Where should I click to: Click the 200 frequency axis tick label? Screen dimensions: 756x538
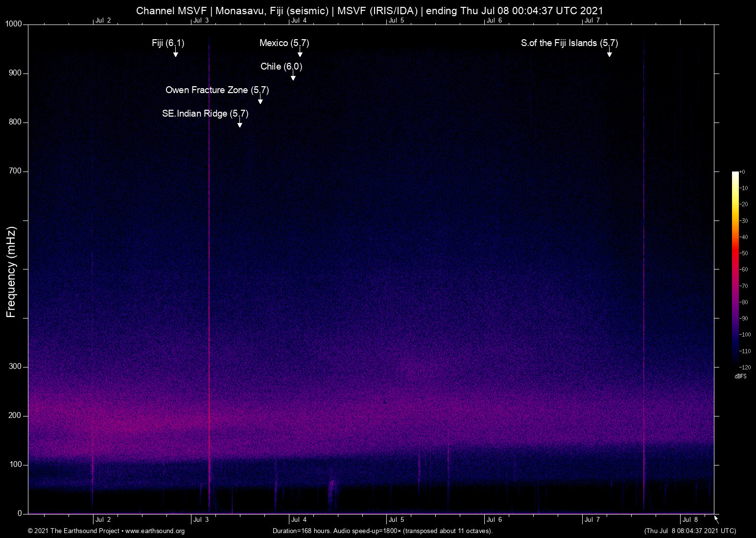16,416
